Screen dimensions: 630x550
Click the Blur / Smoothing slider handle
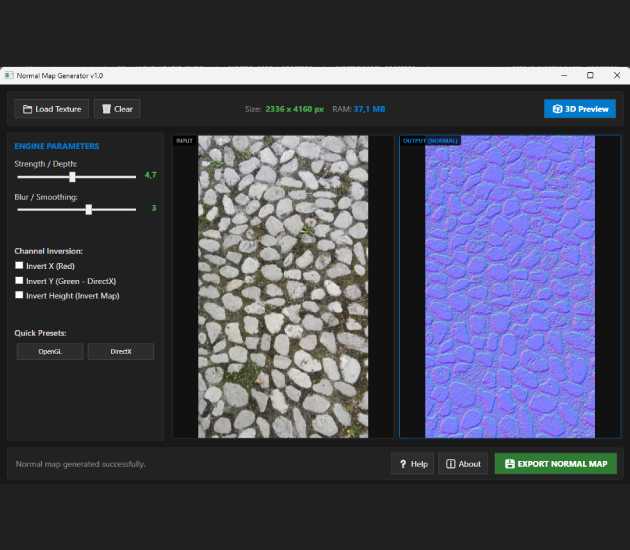(89, 209)
